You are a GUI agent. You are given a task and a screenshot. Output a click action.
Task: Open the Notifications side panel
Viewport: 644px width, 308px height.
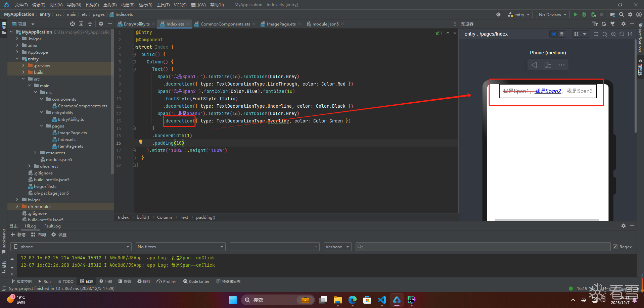640,38
